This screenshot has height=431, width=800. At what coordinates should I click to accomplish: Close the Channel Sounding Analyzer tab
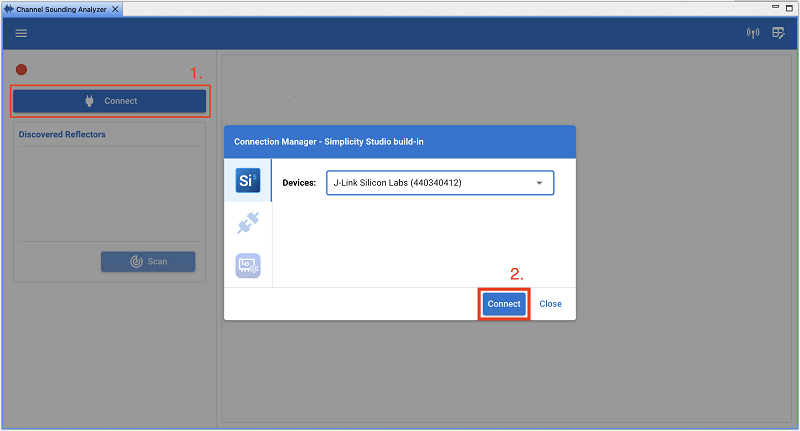[114, 8]
